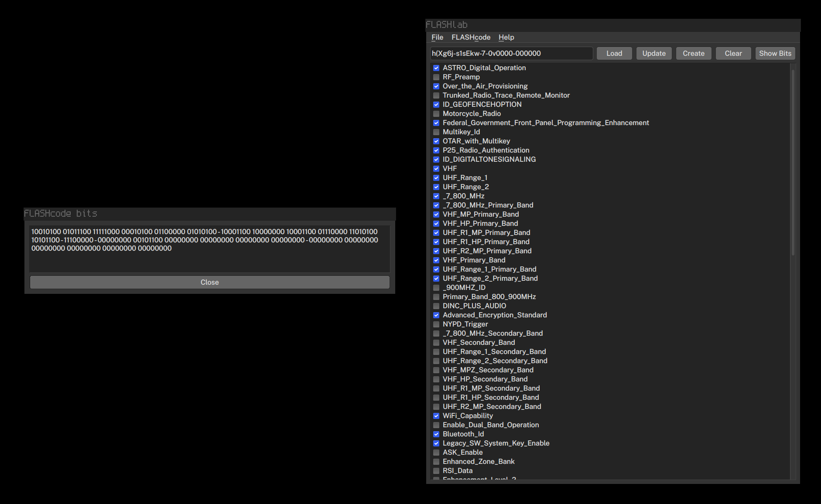The image size is (821, 504).
Task: Enable the RF_Preamp checkbox
Action: (x=436, y=77)
